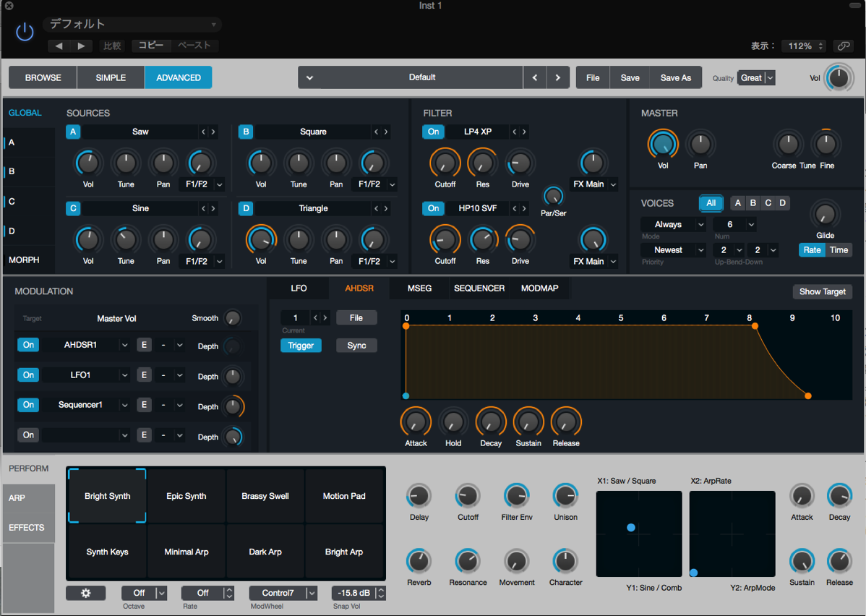Screen dimensions: 866x616
Task: Switch to the BROWSE view
Action: 43,77
